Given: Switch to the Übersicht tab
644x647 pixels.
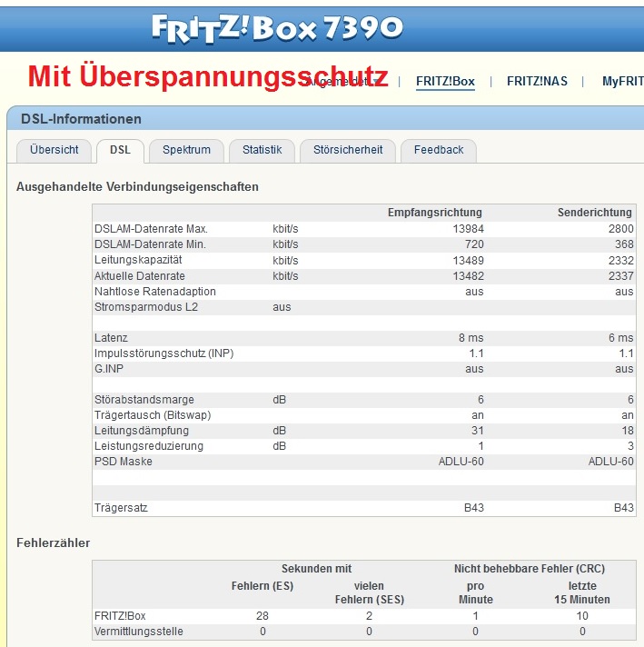Looking at the screenshot, I should (54, 150).
